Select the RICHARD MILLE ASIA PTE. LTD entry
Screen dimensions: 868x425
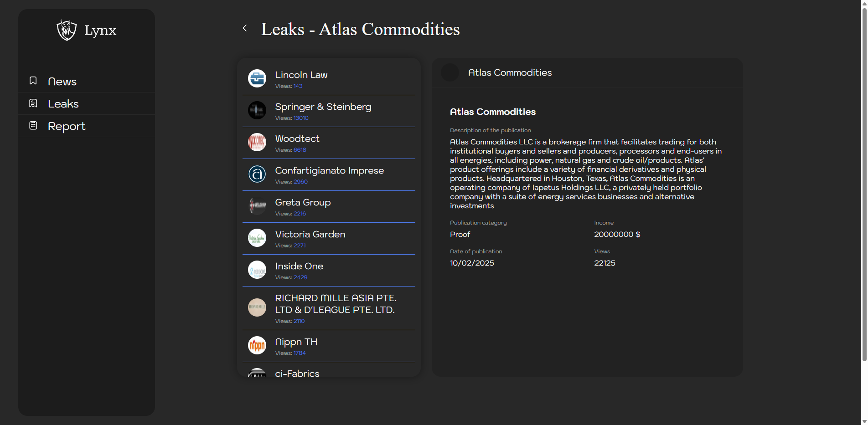(335, 304)
